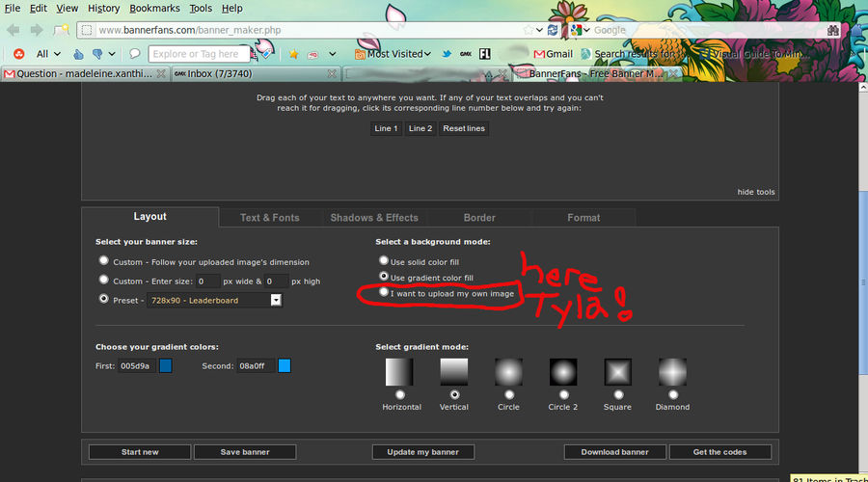Screen dimensions: 868x482
Task: Switch to the Border tab
Action: pos(479,218)
